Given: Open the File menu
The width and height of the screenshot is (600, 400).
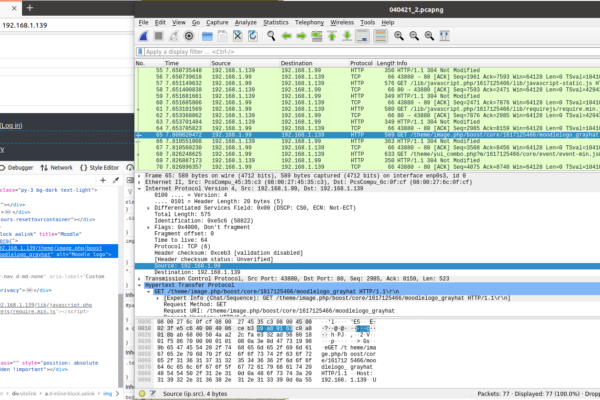Looking at the screenshot, I should click(x=143, y=23).
